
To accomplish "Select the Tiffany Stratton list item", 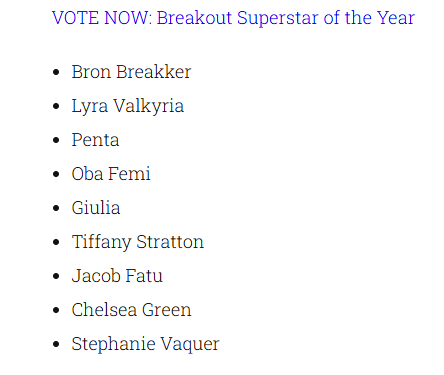I will (x=138, y=242).
